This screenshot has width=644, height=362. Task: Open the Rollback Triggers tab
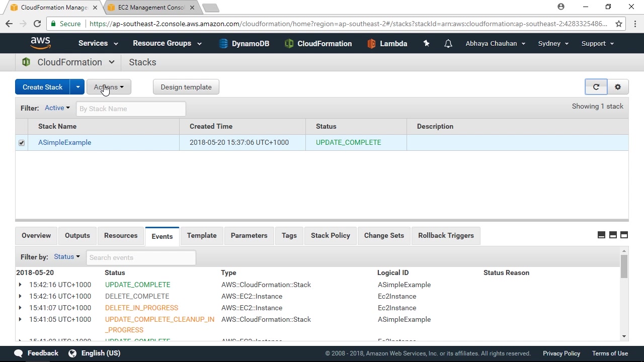(446, 235)
